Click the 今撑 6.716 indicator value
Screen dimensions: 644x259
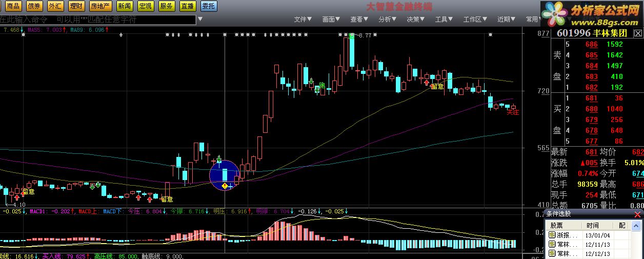[190, 211]
